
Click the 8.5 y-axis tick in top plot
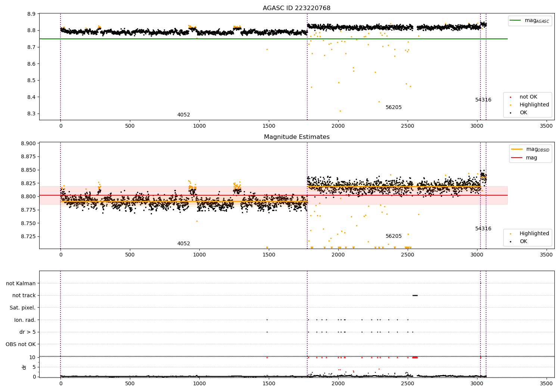(31, 81)
